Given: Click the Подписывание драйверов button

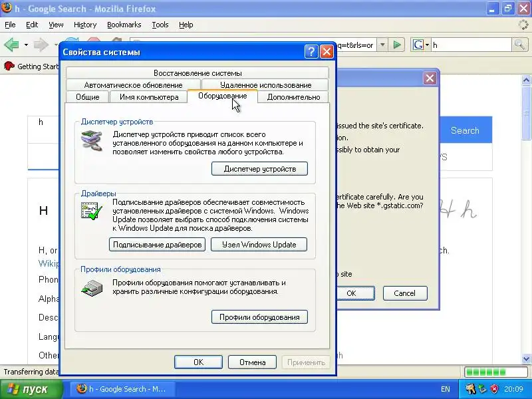Looking at the screenshot, I should [x=157, y=244].
